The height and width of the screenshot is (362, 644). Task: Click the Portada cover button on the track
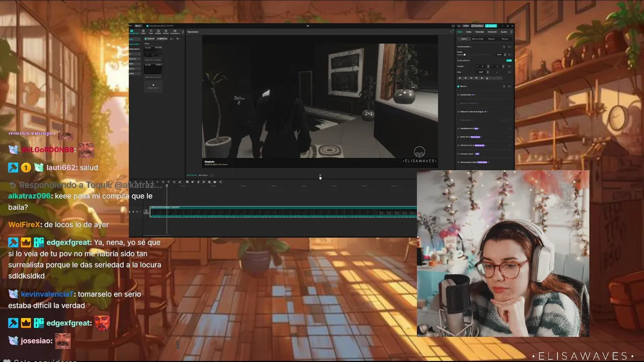tap(146, 212)
